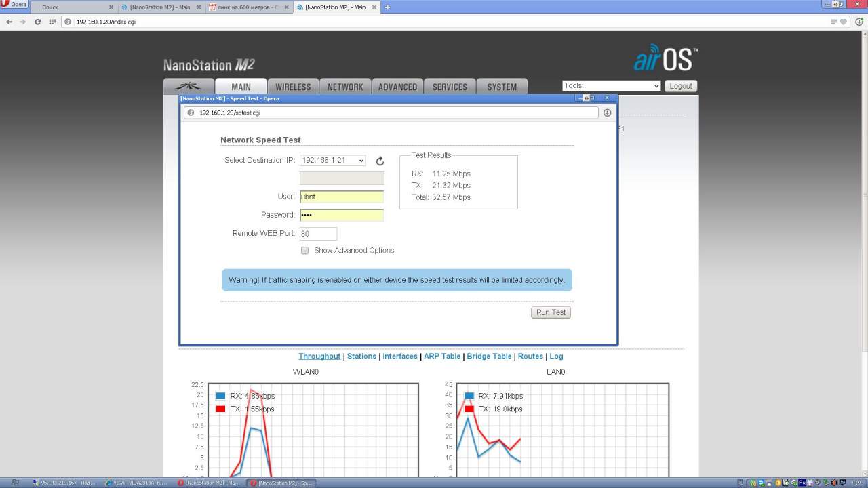Open the VIDA taskbar item
The image size is (868, 488).
click(x=137, y=483)
